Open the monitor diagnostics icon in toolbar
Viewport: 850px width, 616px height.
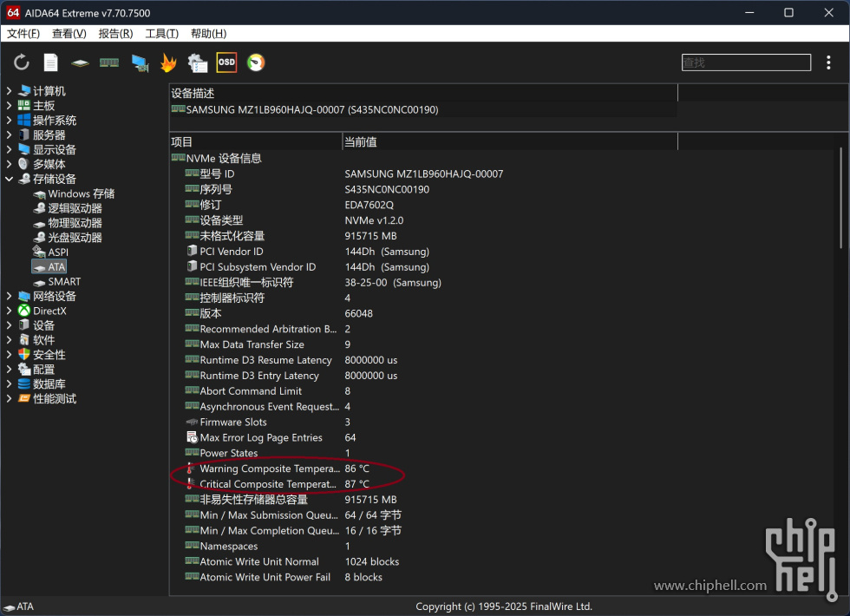pyautogui.click(x=140, y=63)
